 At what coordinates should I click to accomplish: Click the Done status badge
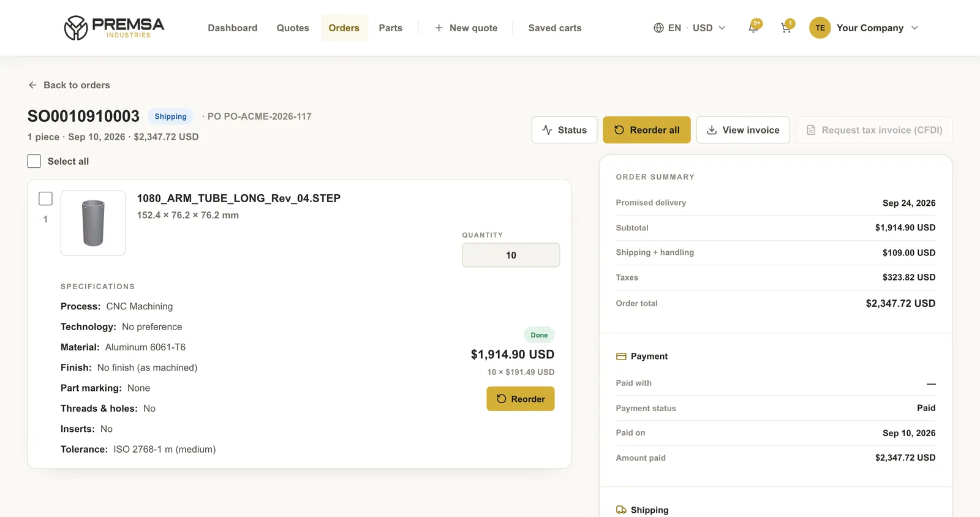click(x=539, y=335)
